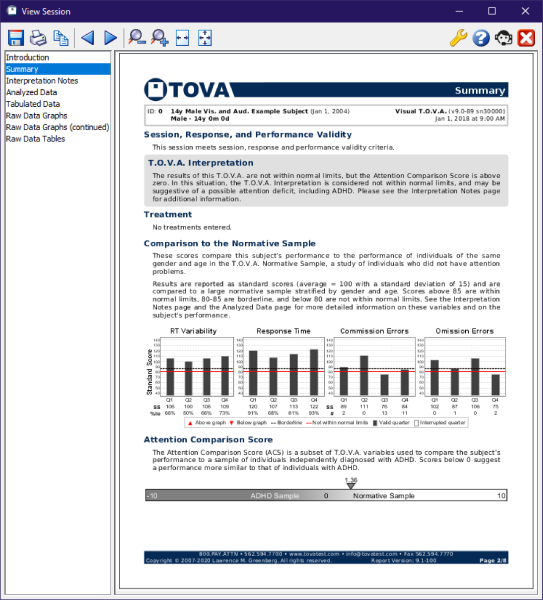Maximize the View Session window
The width and height of the screenshot is (543, 600).
tap(492, 11)
